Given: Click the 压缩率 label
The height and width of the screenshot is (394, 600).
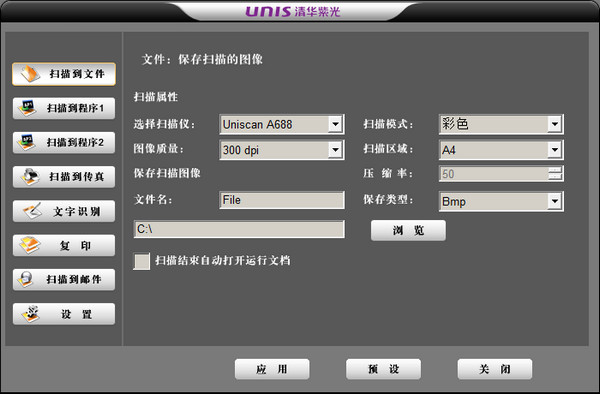Looking at the screenshot, I should (388, 174).
